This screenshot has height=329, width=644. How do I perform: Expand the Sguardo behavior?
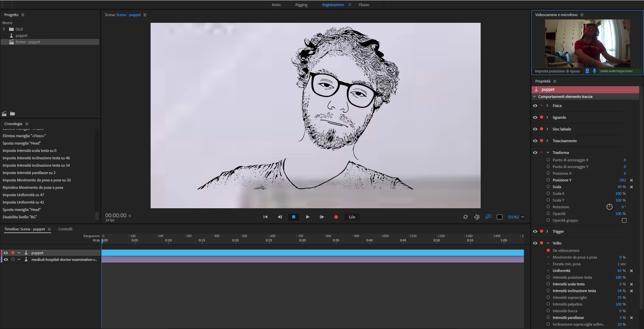point(547,117)
